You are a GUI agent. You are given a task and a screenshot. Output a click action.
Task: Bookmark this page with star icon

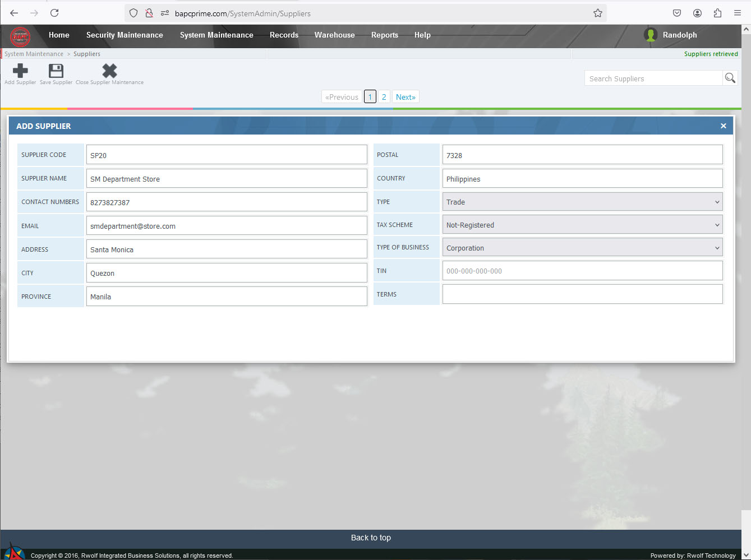598,13
